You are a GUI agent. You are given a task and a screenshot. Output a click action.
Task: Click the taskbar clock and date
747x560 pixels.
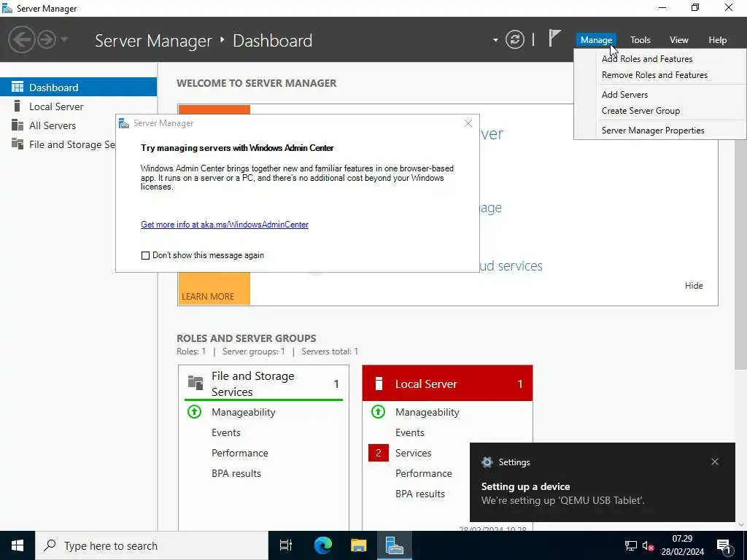point(682,545)
